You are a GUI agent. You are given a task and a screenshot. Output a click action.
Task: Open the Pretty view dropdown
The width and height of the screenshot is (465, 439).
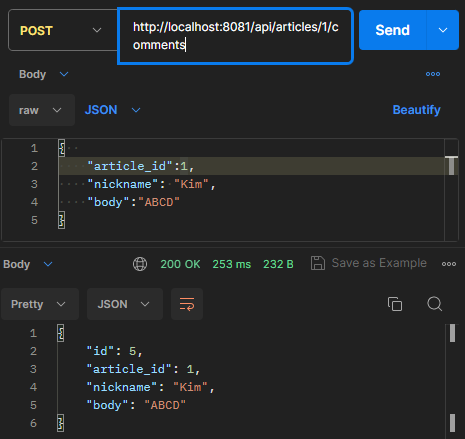tap(40, 304)
